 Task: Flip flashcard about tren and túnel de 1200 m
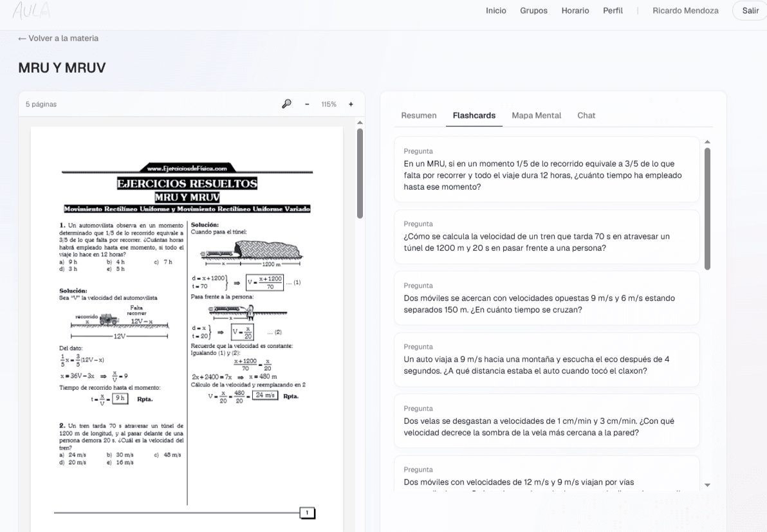tap(547, 237)
